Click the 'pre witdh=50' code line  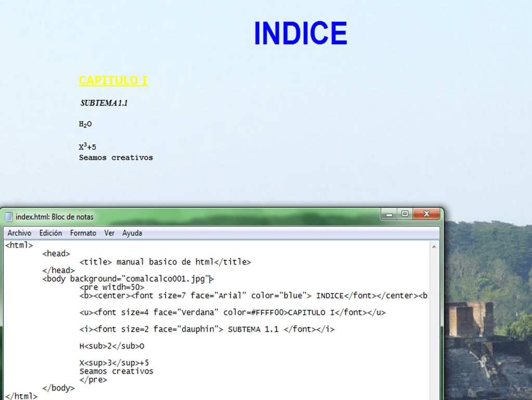tap(112, 287)
